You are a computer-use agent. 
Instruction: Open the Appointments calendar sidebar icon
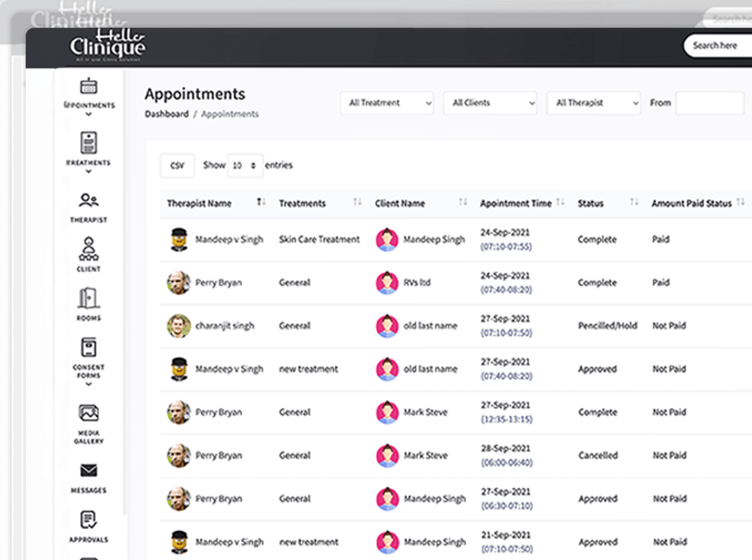coord(89,86)
